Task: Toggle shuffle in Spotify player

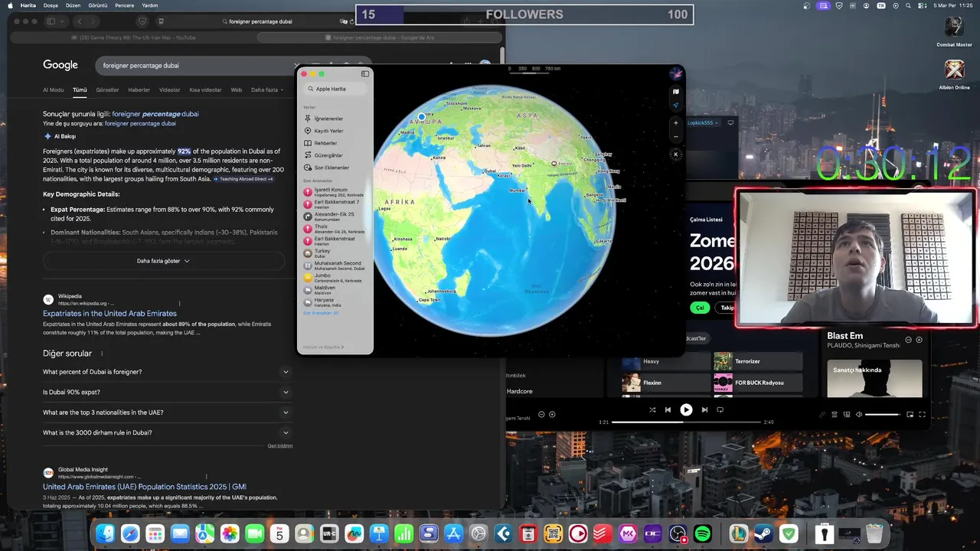Action: tap(652, 409)
